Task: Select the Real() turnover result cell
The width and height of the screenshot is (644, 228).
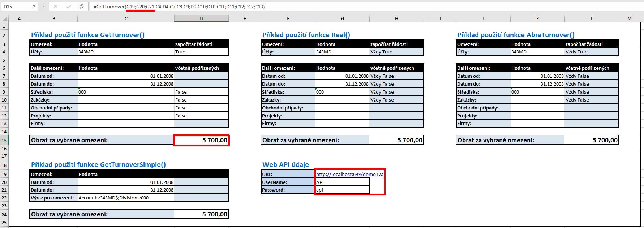Action: (x=396, y=140)
